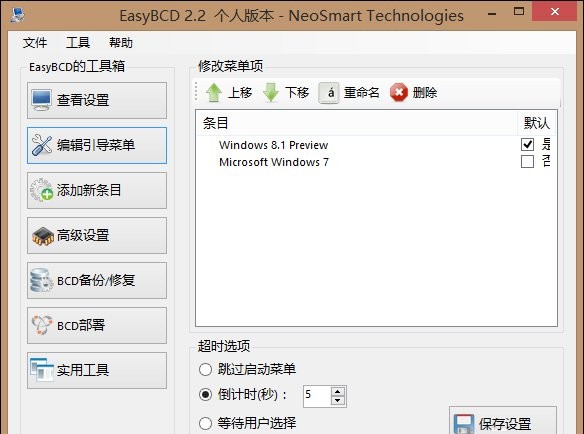Decrease countdown seconds with down arrow
This screenshot has height=434, width=584.
pos(337,400)
